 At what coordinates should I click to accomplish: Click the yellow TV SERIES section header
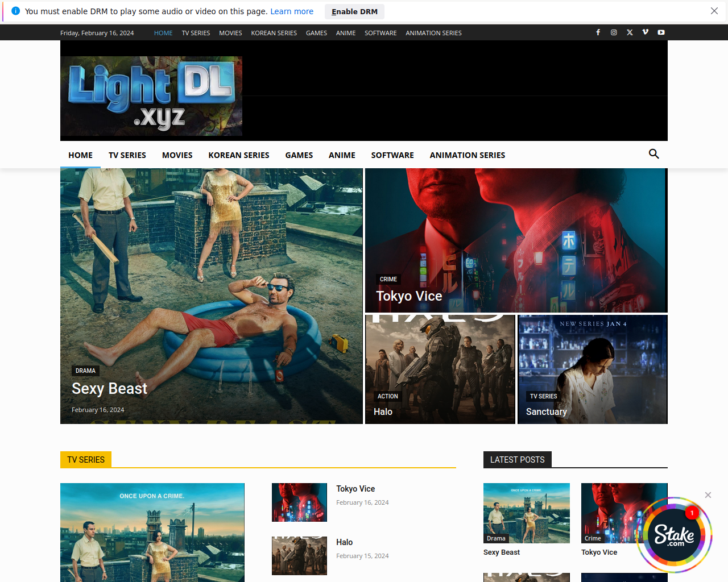pos(86,460)
